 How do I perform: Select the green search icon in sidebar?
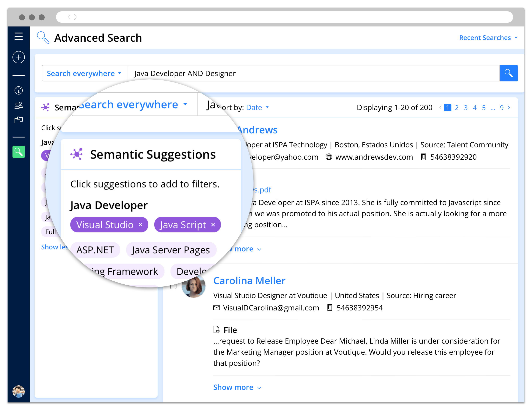click(19, 152)
